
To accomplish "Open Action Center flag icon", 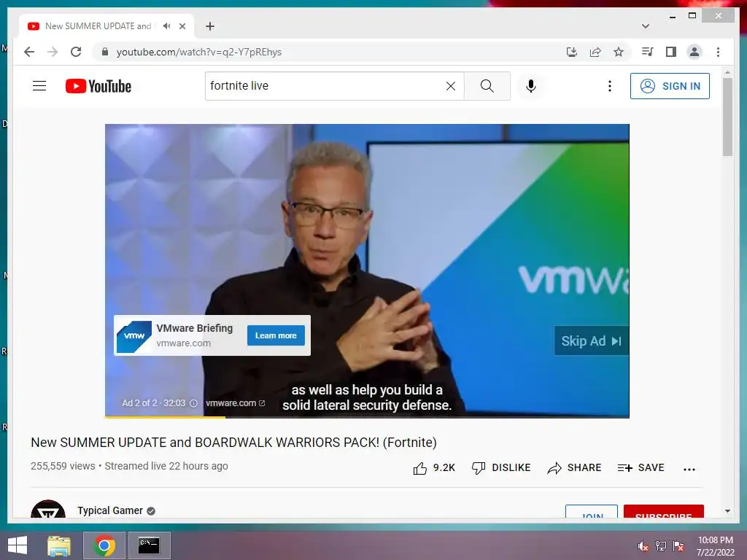I will pos(678,545).
